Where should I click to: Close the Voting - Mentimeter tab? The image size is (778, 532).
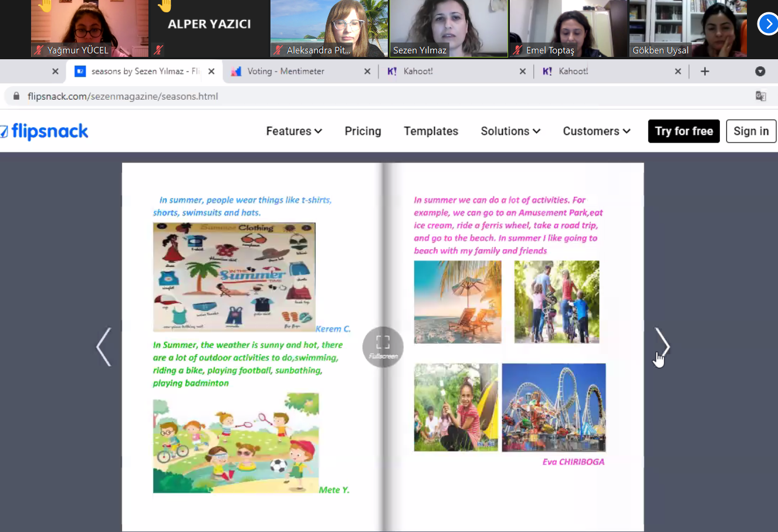pos(367,72)
